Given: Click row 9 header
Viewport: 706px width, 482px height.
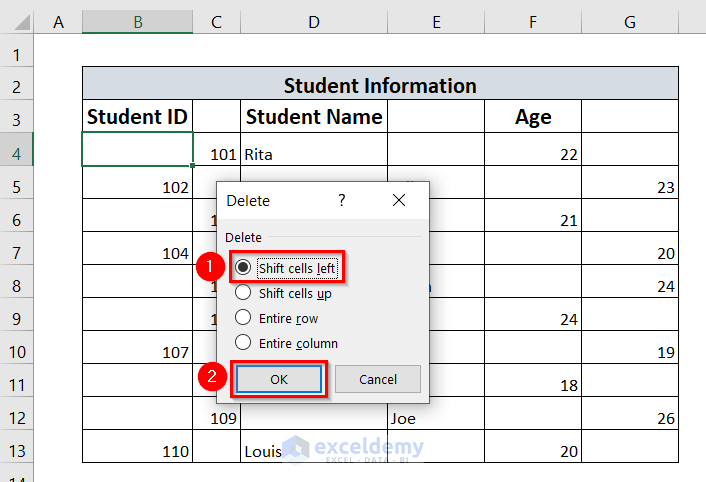Looking at the screenshot, I should click(x=18, y=319).
